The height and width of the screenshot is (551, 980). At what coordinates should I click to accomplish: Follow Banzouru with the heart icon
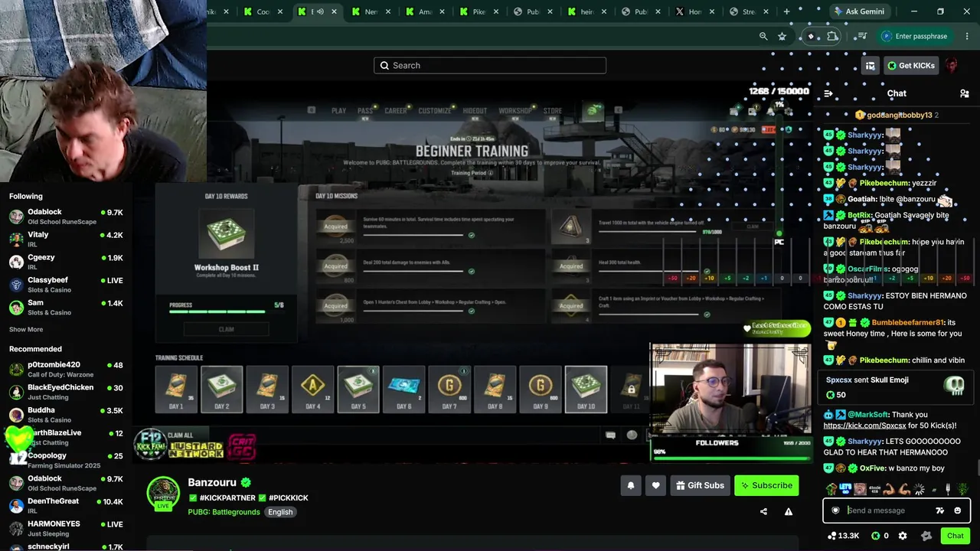click(655, 485)
